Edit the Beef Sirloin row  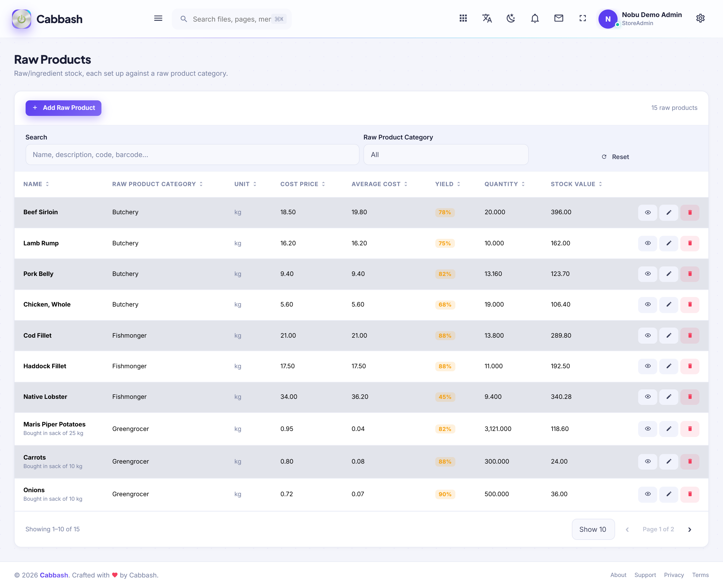point(669,212)
